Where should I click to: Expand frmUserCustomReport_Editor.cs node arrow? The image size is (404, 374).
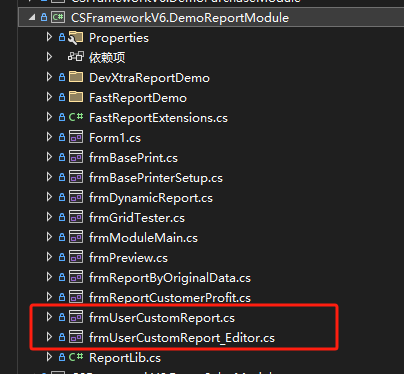point(49,337)
